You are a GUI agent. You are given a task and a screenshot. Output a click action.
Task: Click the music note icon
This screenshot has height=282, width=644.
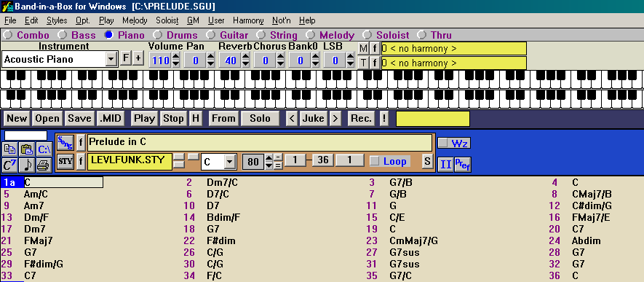tap(27, 165)
